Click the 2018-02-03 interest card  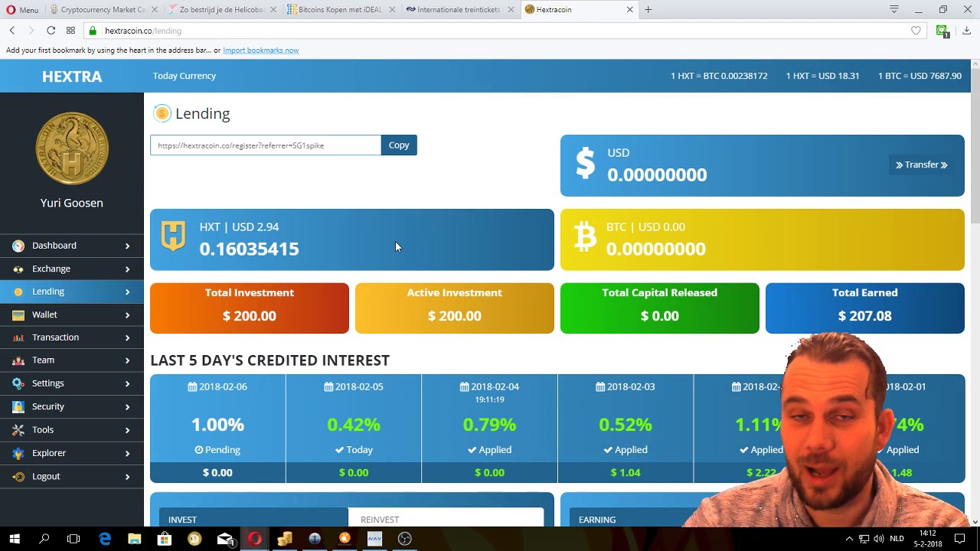click(626, 429)
